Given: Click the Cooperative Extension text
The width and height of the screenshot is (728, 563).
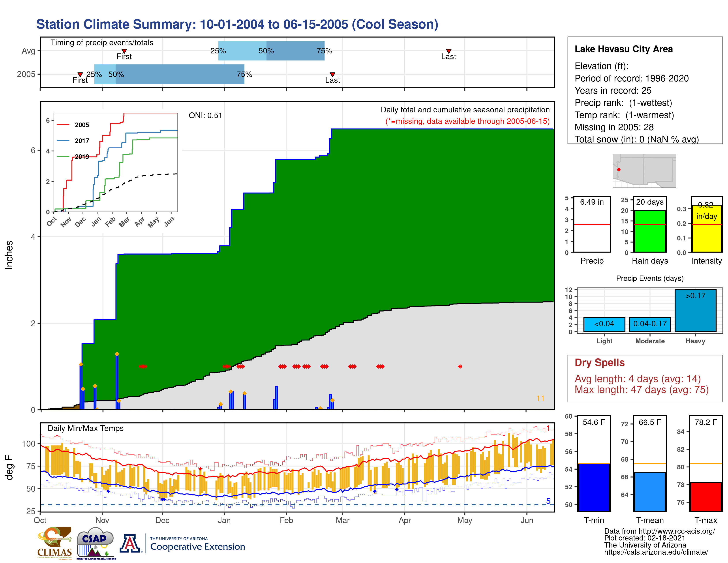Looking at the screenshot, I should pos(198,547).
